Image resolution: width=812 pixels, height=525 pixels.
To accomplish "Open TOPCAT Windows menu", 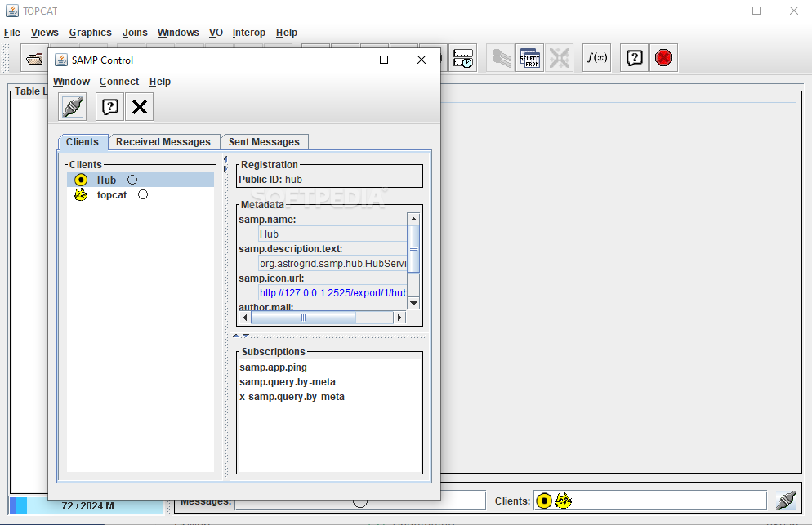I will (x=178, y=33).
